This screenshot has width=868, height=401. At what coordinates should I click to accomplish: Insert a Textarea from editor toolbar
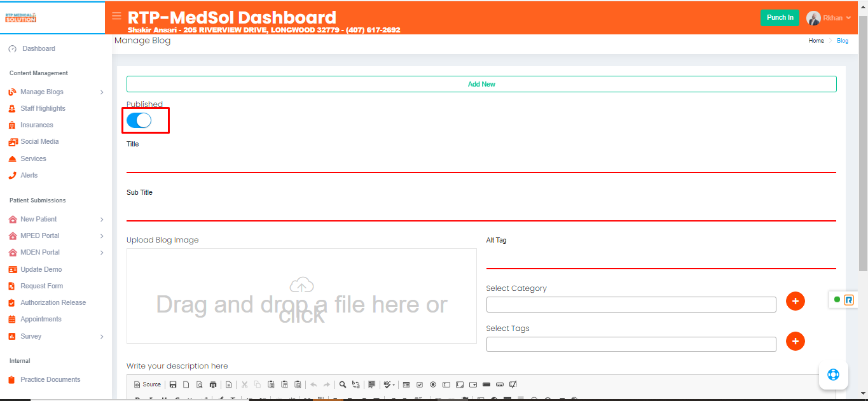tap(460, 384)
